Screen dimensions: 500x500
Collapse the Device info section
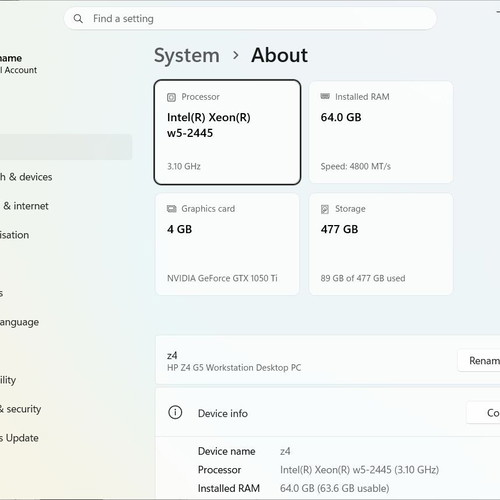tap(328, 413)
